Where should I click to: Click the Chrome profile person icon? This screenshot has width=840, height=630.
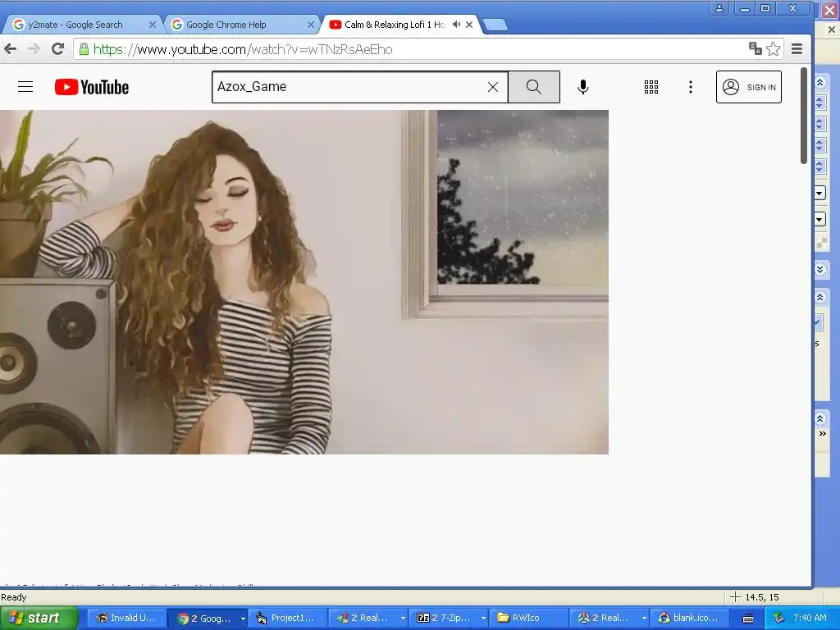tap(719, 8)
